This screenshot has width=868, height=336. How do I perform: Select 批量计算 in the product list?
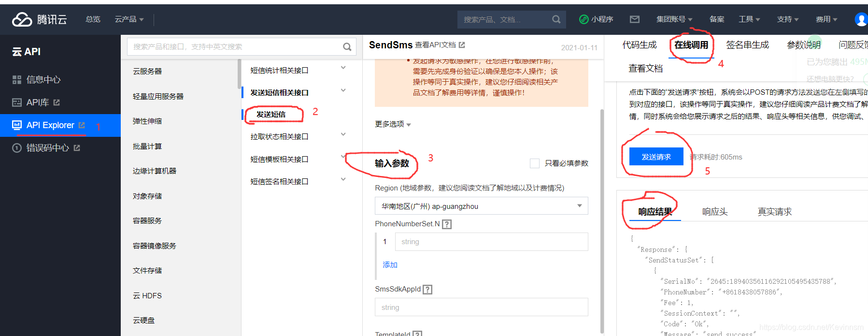click(x=147, y=146)
